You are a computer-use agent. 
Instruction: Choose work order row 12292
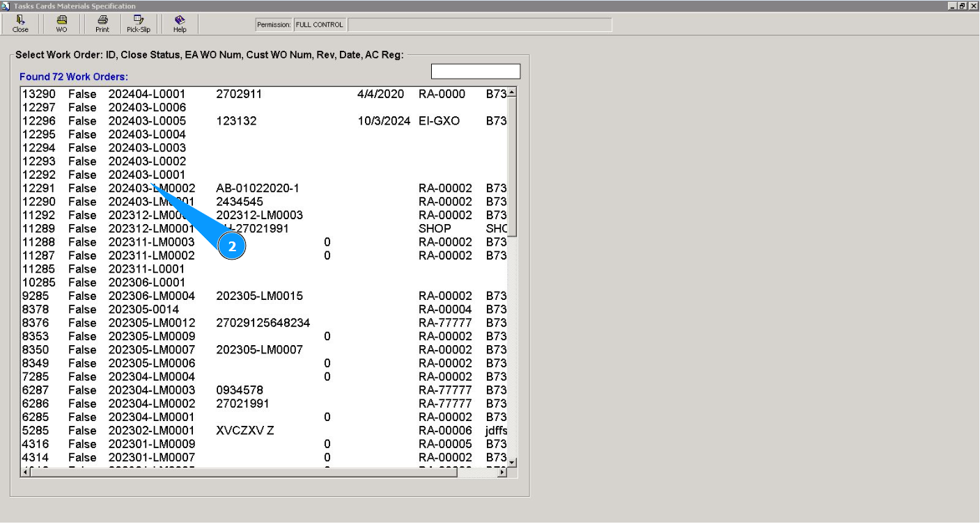tap(264, 175)
